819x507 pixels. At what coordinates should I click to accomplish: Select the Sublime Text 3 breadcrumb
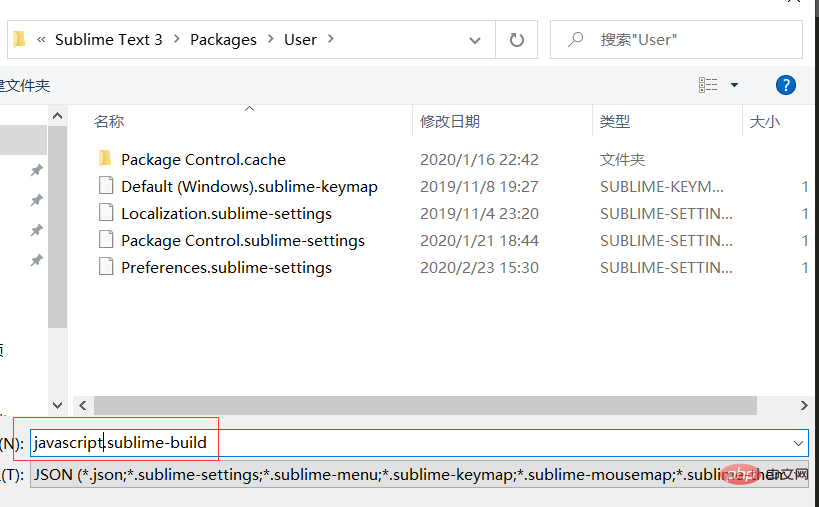coord(109,40)
